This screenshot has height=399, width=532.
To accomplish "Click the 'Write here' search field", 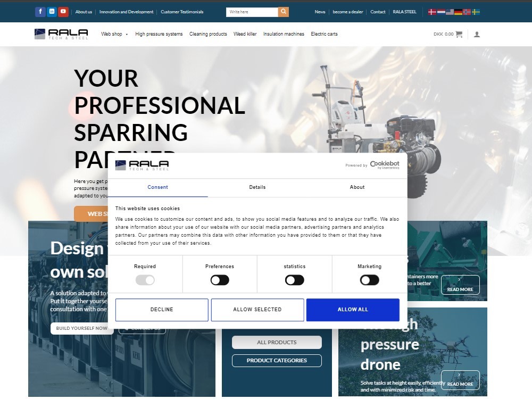I will 252,12.
